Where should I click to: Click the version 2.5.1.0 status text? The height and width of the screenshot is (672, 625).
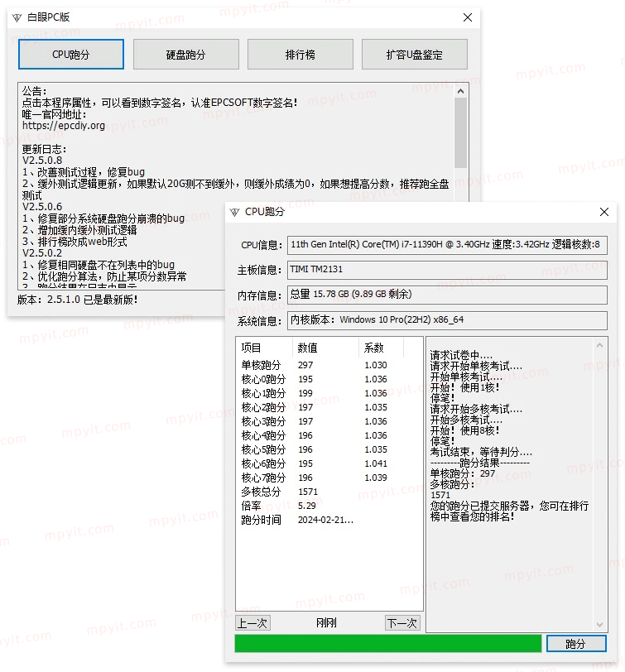tap(78, 300)
